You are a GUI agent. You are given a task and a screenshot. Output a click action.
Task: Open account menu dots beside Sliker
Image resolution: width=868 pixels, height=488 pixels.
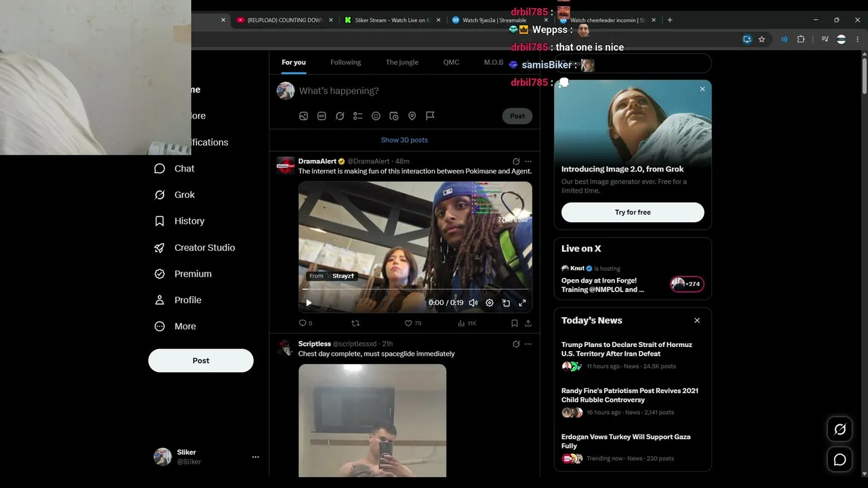256,457
